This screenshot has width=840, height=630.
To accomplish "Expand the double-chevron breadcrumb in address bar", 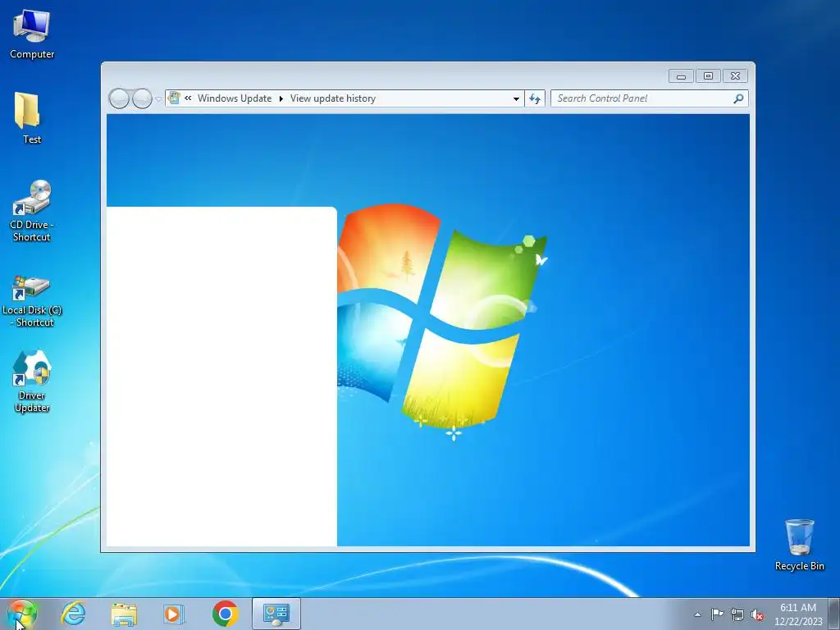I will coord(188,98).
